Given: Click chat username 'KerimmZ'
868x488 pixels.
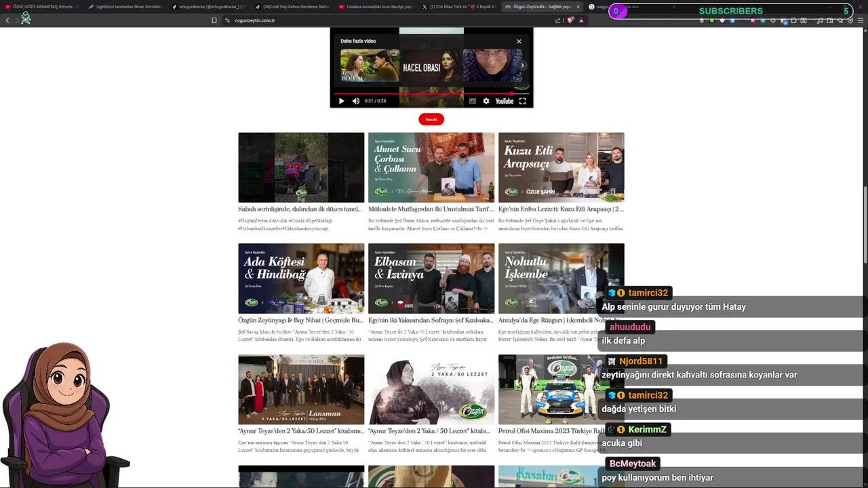Looking at the screenshot, I should [x=647, y=430].
